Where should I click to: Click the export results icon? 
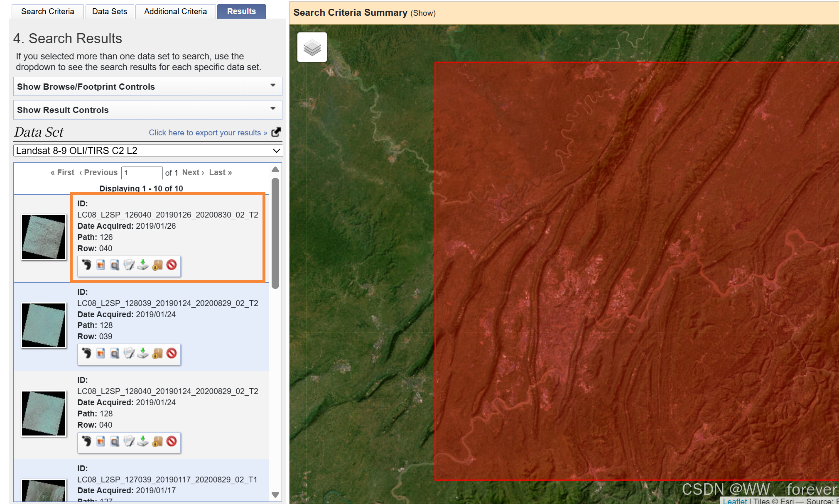(x=276, y=132)
